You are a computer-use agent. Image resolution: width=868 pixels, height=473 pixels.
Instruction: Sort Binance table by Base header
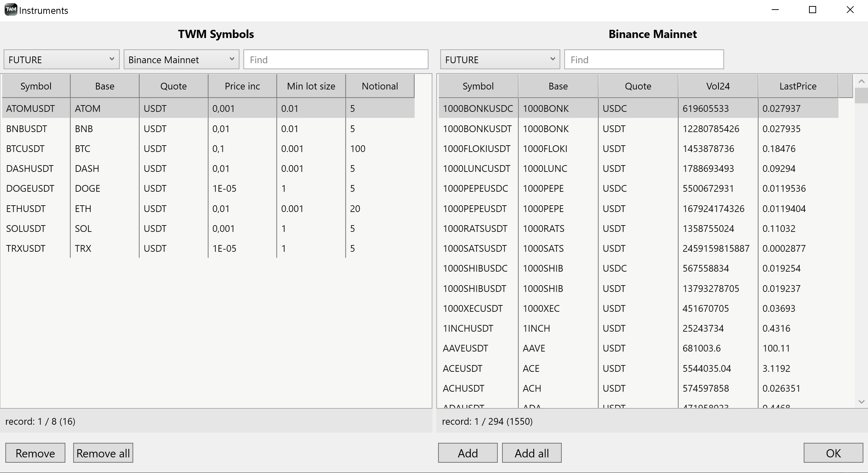558,86
